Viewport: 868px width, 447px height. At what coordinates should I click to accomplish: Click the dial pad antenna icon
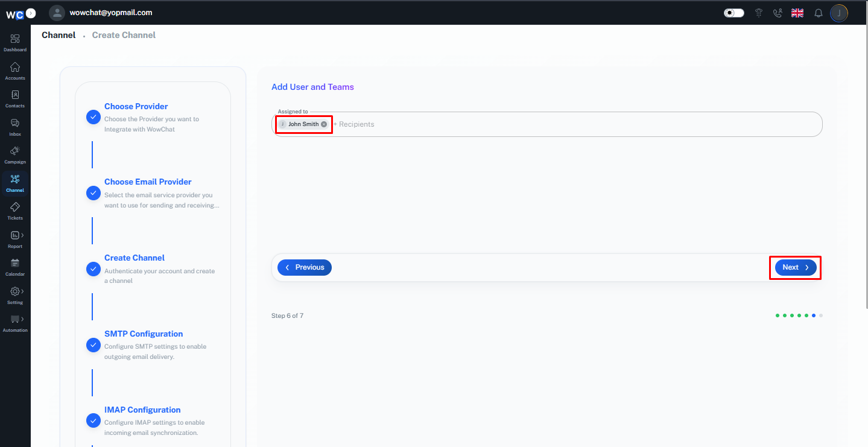click(759, 13)
